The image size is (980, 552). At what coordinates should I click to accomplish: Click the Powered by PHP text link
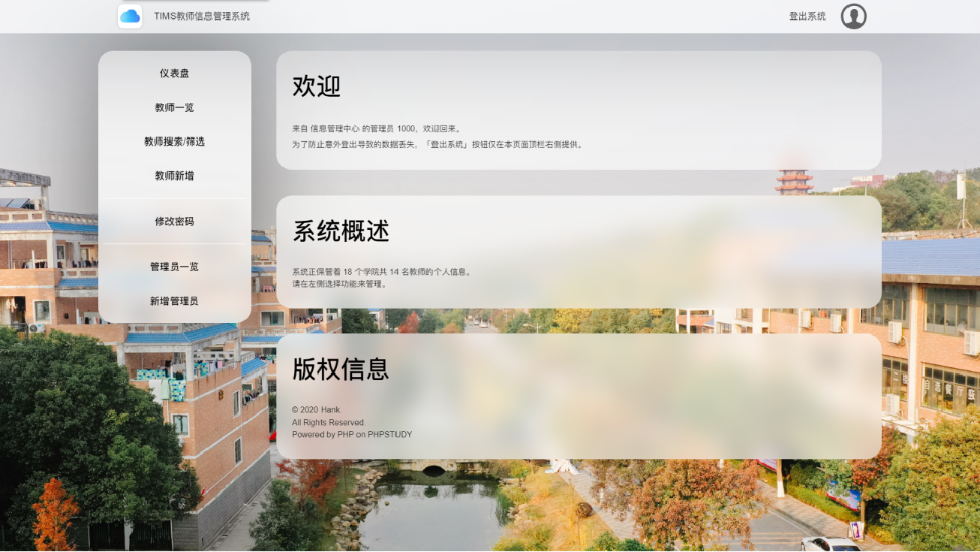352,434
